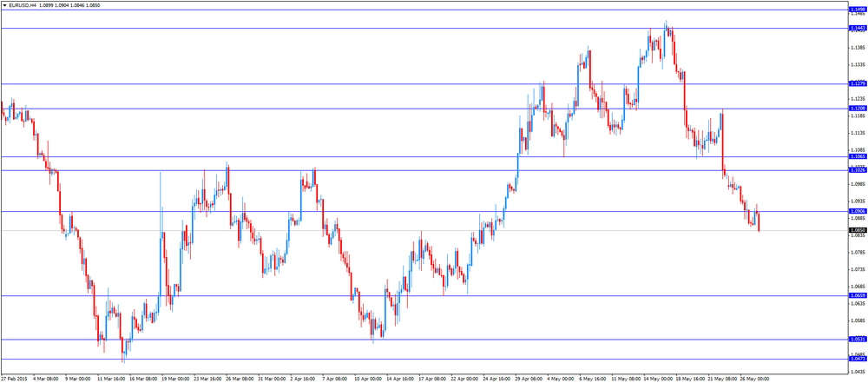This screenshot has height=383, width=868.
Task: Select the 1.1026 blue price label
Action: tap(858, 170)
